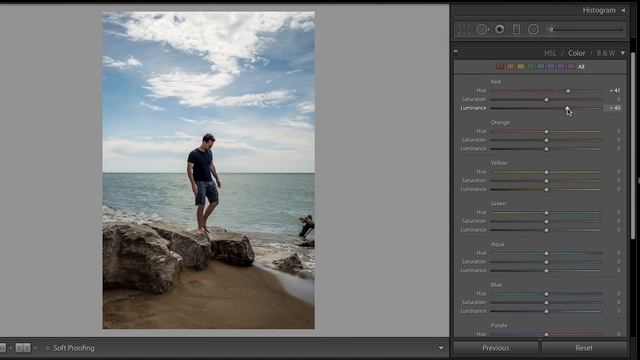Viewport: 640px width, 360px height.
Task: Click the Red Luminance value field +40
Action: tap(614, 108)
